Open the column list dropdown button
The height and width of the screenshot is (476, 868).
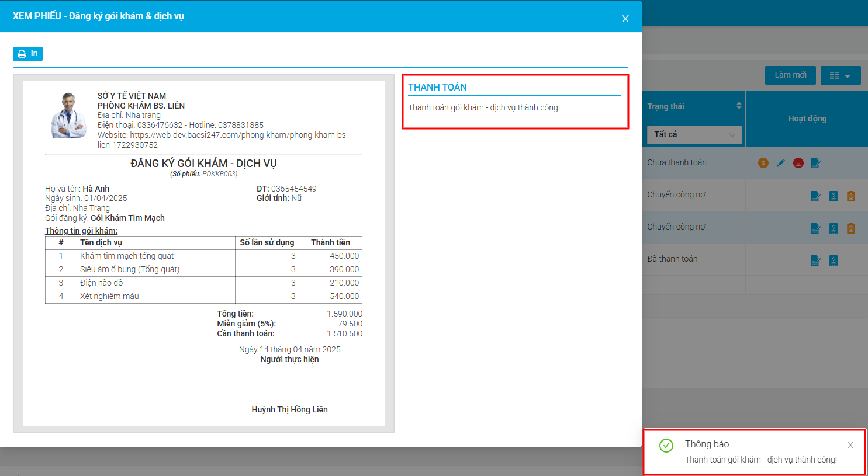pos(841,75)
